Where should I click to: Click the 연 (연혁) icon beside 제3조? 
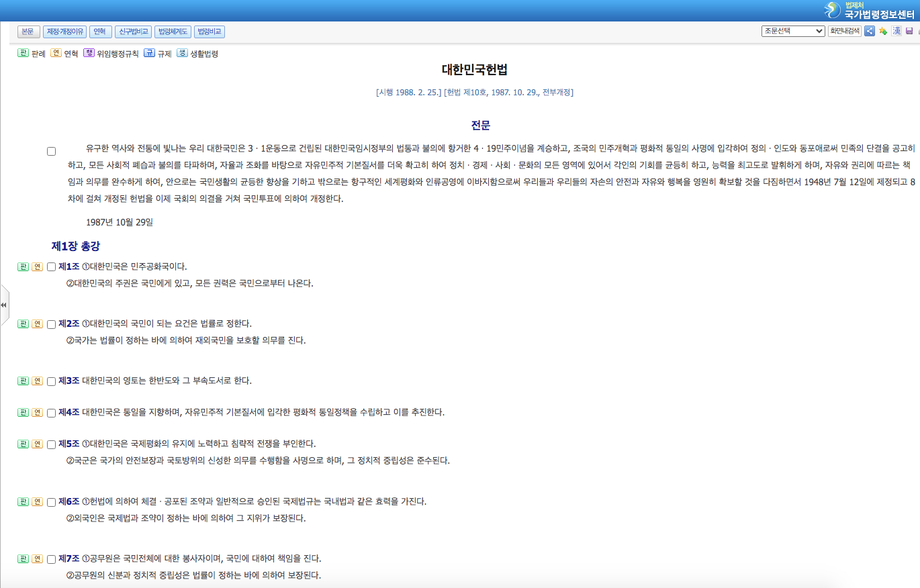[36, 380]
